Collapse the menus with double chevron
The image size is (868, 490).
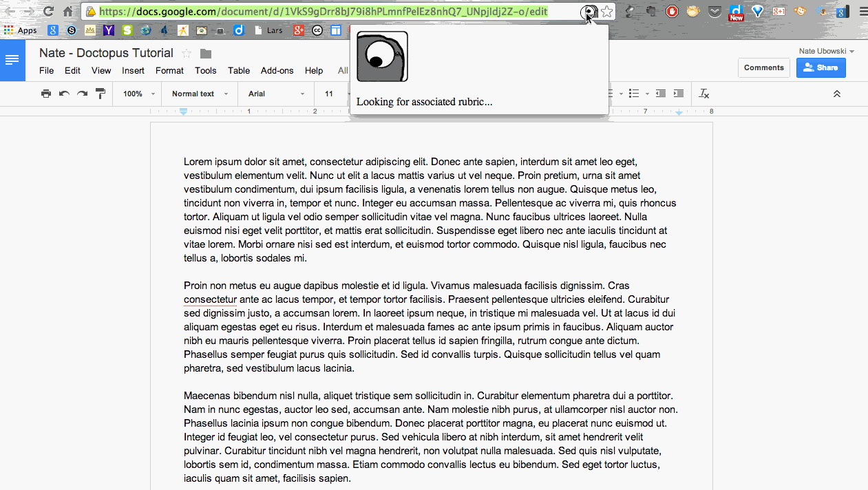(837, 94)
